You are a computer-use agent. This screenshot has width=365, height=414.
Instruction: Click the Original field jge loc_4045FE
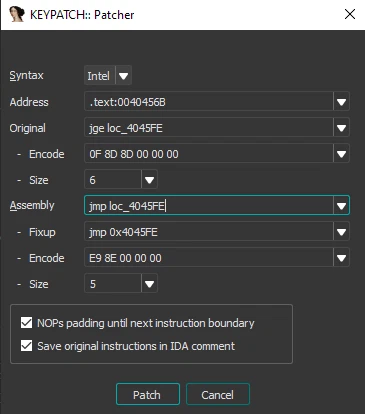209,128
